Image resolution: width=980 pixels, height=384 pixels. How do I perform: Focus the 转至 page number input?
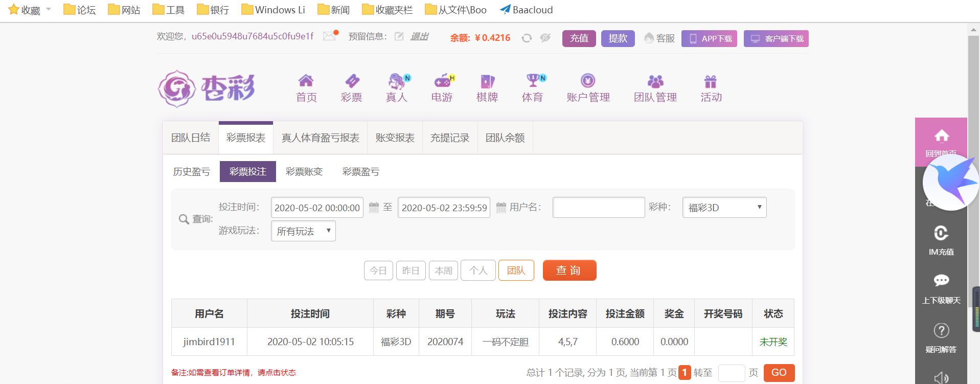point(732,373)
